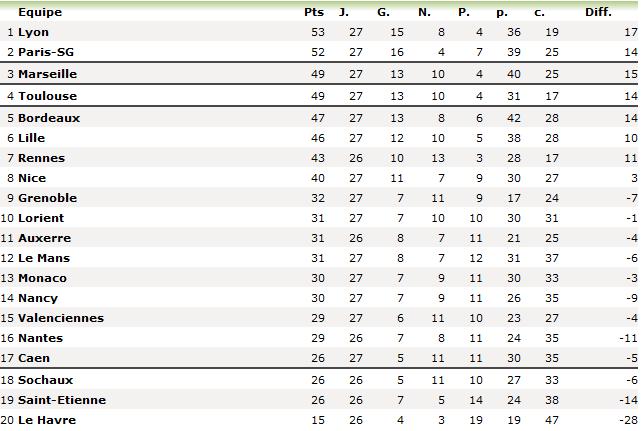Click on Rennes in the table
Image resolution: width=642 pixels, height=431 pixels.
(x=41, y=158)
